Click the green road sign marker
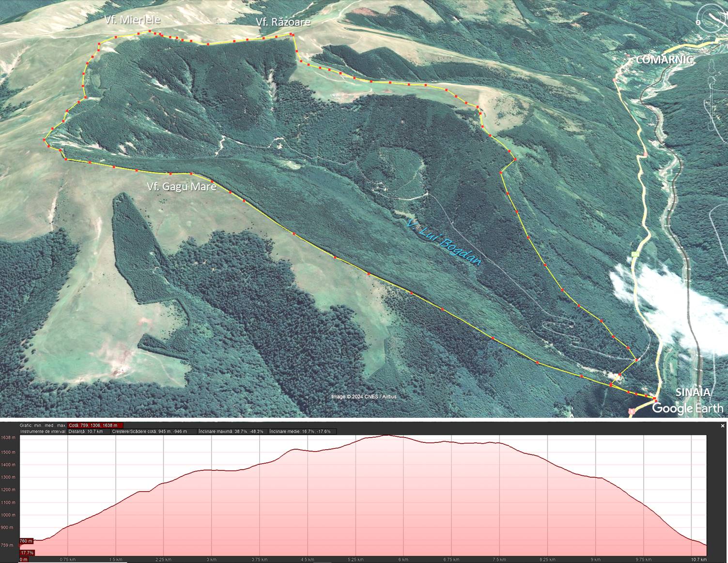The image size is (728, 563). point(634,254)
